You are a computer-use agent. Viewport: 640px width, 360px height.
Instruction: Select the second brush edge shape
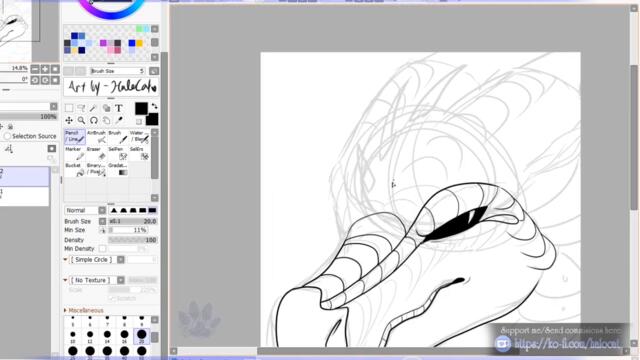coord(124,211)
